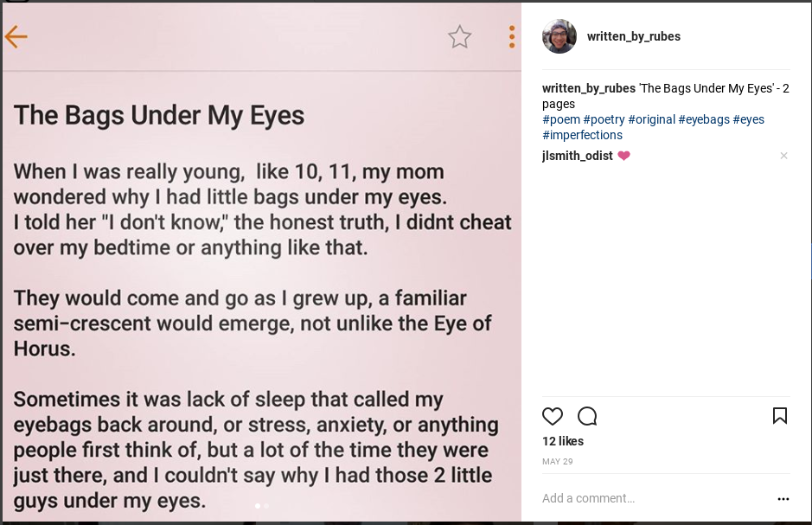The width and height of the screenshot is (812, 525).
Task: Click the Add a comment field
Action: pos(640,498)
